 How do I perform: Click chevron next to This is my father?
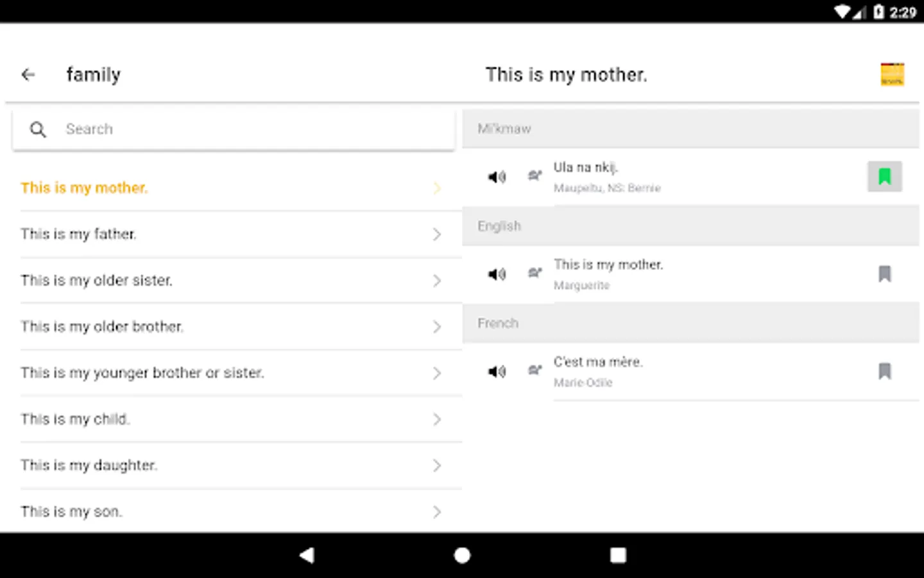[x=437, y=234]
